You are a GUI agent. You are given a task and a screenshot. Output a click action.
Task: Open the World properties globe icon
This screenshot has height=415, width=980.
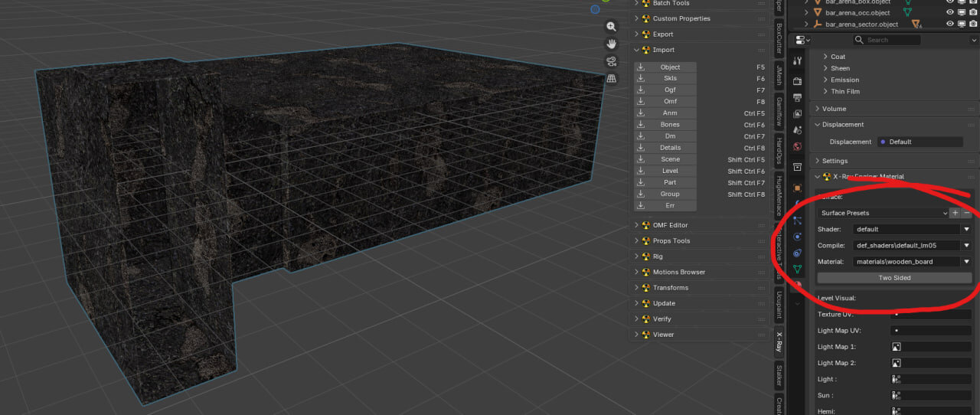(797, 146)
